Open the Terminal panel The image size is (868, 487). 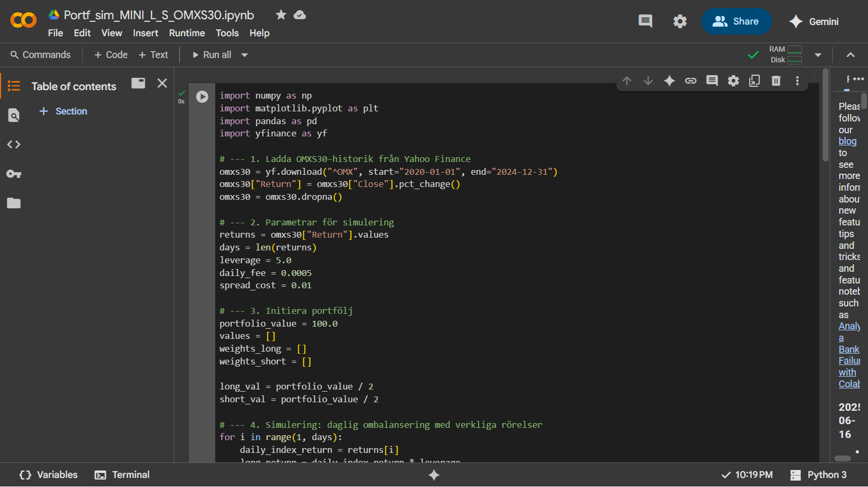coord(122,475)
